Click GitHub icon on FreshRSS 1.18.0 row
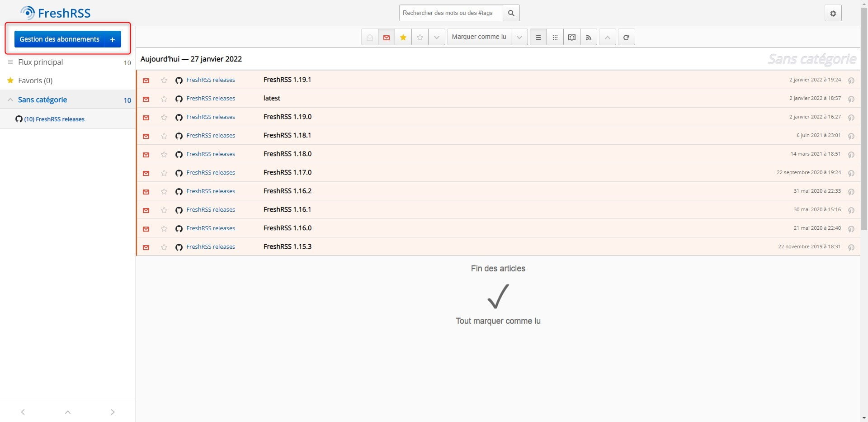The height and width of the screenshot is (422, 868). point(179,155)
